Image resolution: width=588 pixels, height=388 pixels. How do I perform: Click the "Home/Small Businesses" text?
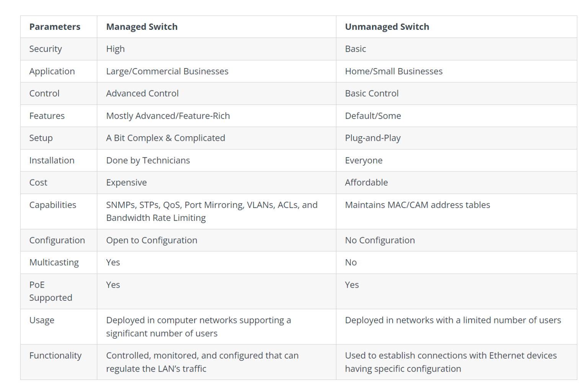click(394, 72)
